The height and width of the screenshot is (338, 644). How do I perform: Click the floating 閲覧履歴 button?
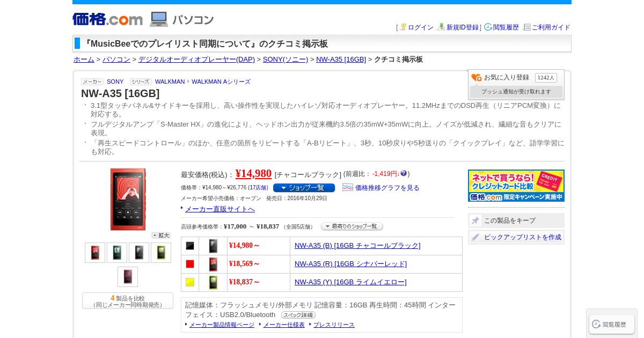(612, 324)
